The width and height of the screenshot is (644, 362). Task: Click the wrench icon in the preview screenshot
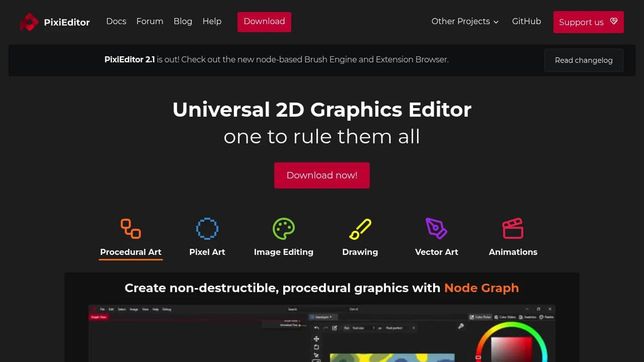coord(461,326)
